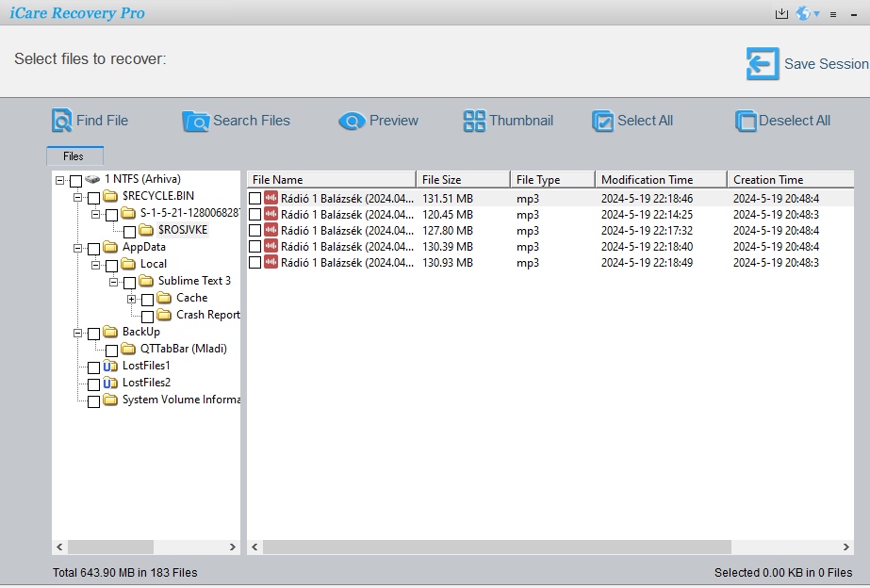Collapse the Local folder node
Viewport: 870px width, 588px height.
(95, 265)
